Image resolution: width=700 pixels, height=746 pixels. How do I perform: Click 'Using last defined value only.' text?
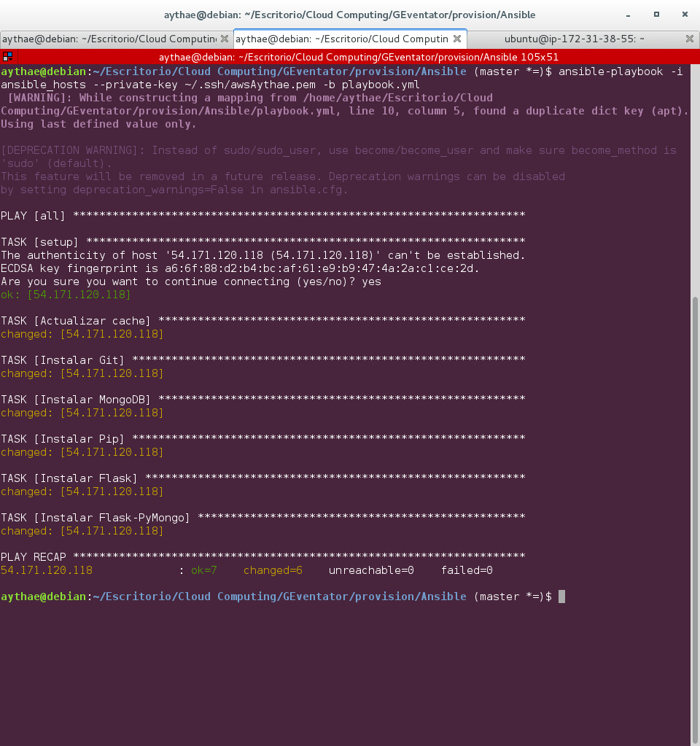tap(98, 124)
